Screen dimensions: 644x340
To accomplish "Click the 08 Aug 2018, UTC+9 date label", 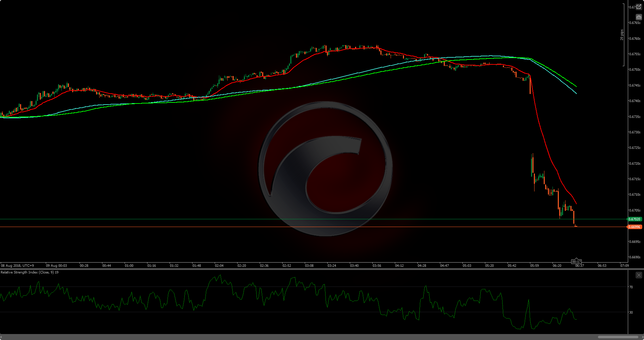I will [18, 266].
